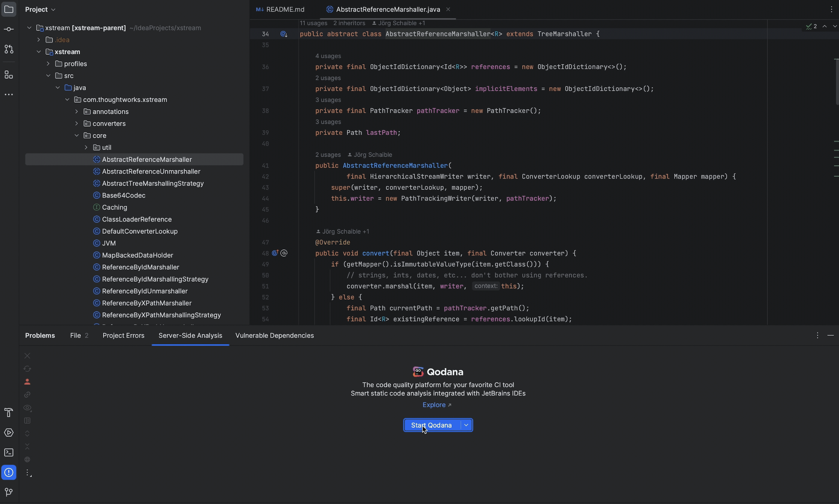Click the Start Qodana button
The image size is (839, 504).
click(432, 425)
